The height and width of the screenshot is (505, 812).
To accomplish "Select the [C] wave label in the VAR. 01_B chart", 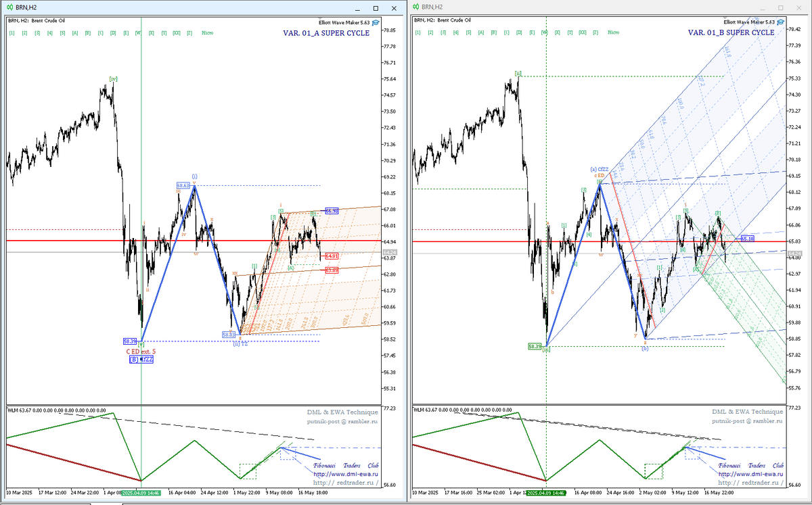I will pos(506,32).
